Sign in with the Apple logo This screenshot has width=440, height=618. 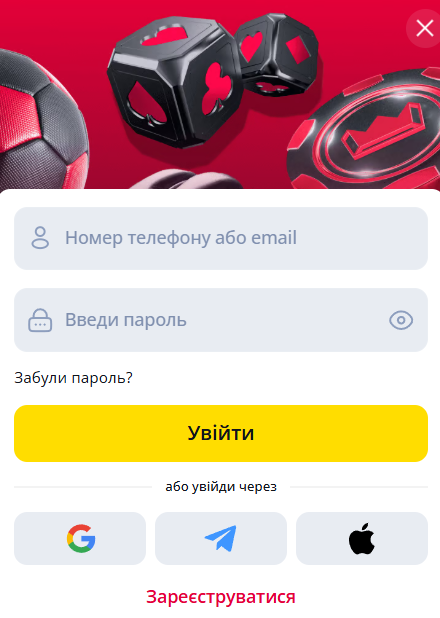pos(362,538)
